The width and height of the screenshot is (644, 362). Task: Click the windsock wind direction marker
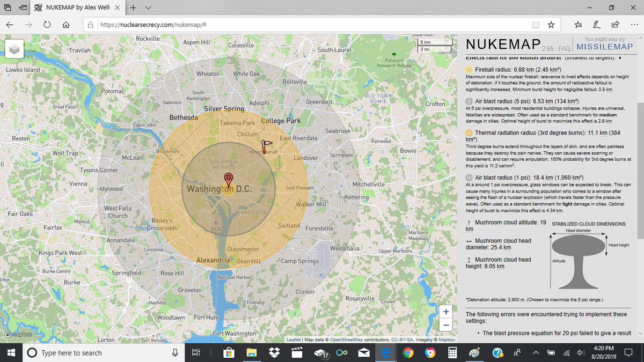(266, 146)
